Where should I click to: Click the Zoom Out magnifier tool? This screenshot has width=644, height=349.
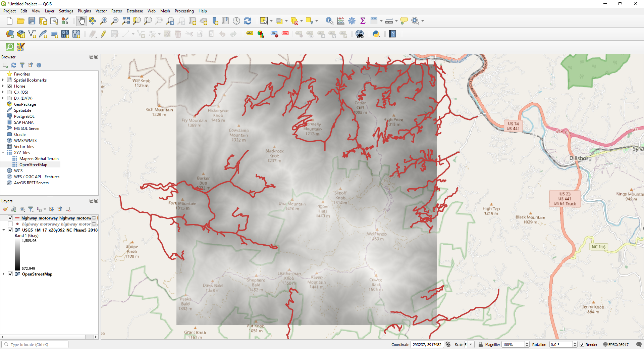(x=115, y=21)
